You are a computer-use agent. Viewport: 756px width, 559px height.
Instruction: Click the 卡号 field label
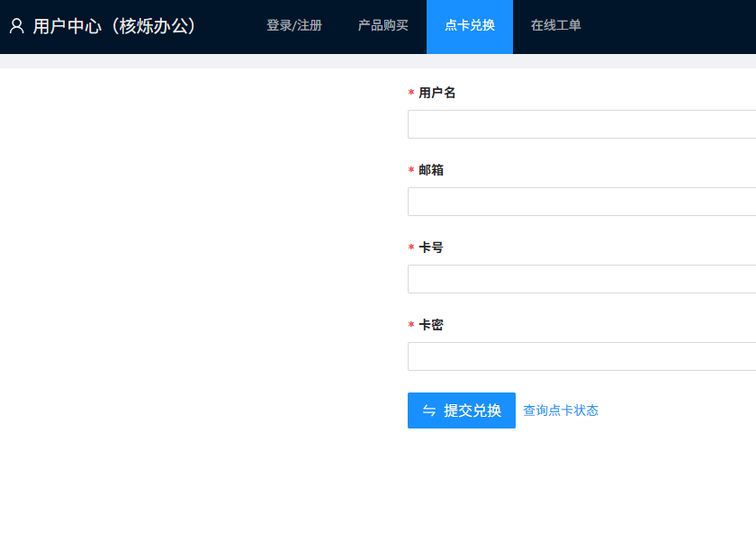pyautogui.click(x=431, y=248)
